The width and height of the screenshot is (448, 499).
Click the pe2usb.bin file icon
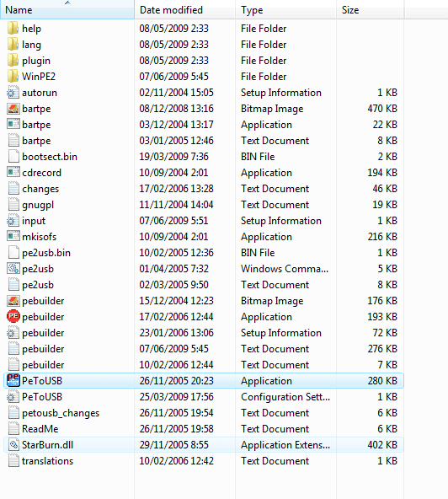pyautogui.click(x=13, y=253)
